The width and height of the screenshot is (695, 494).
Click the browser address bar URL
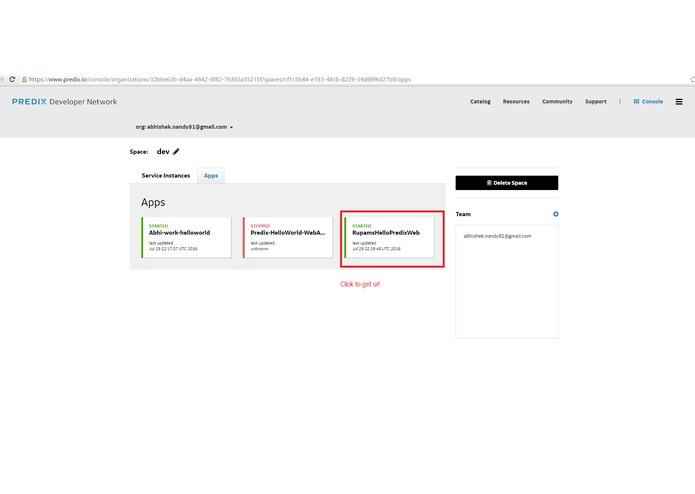pyautogui.click(x=220, y=79)
